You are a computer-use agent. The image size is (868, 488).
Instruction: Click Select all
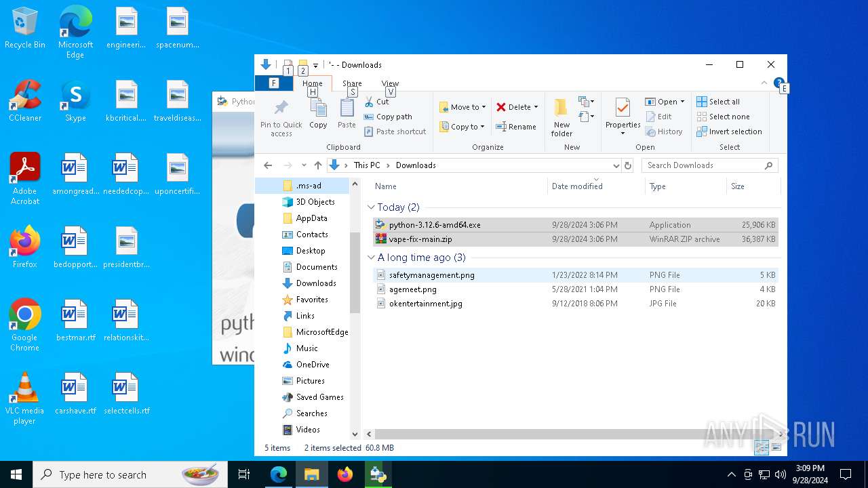(718, 102)
